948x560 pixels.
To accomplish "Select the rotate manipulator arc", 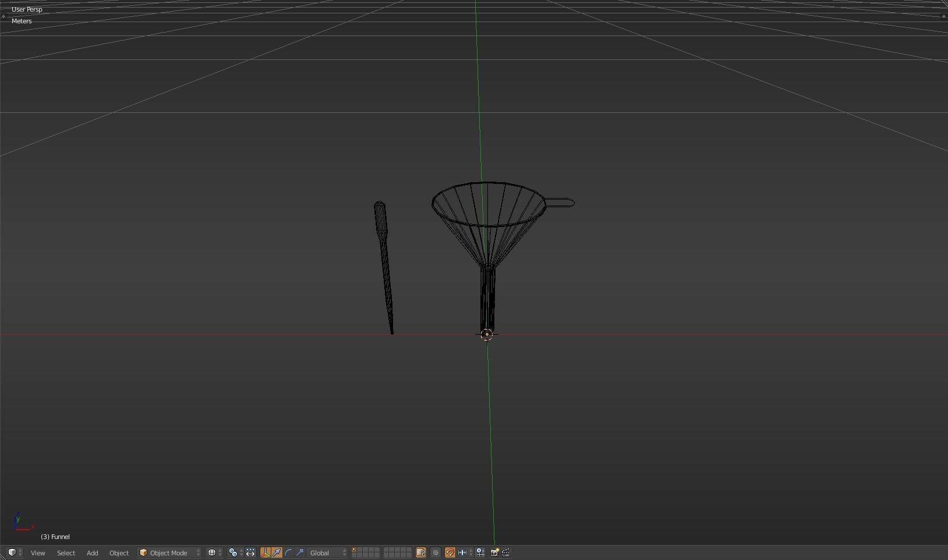I will [x=289, y=552].
